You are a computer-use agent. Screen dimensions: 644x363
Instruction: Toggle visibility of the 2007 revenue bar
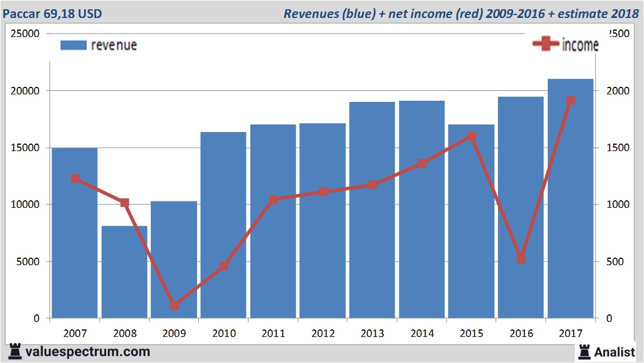74,232
